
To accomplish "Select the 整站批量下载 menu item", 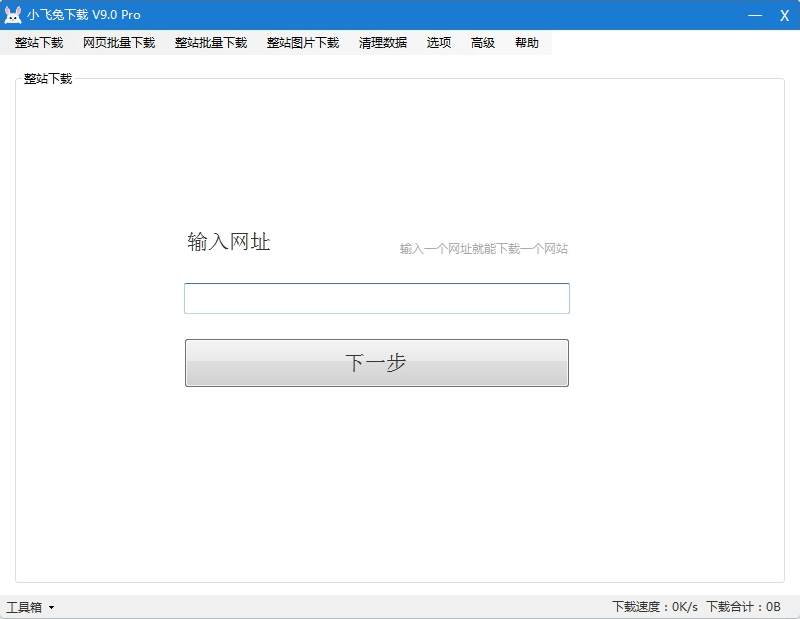I will (211, 43).
